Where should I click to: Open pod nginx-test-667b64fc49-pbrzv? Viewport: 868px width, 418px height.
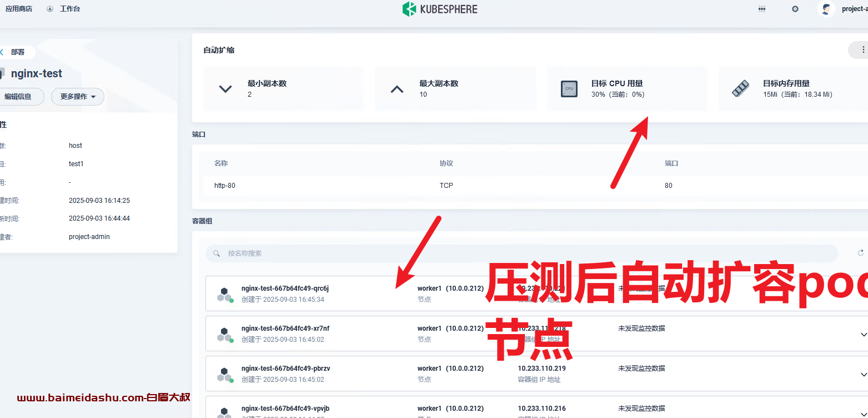click(x=286, y=369)
